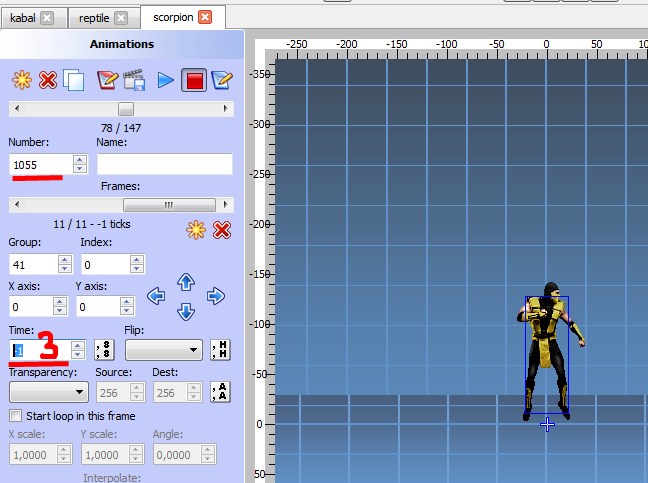Delete current frame with red X
648x483 pixels.
click(222, 230)
